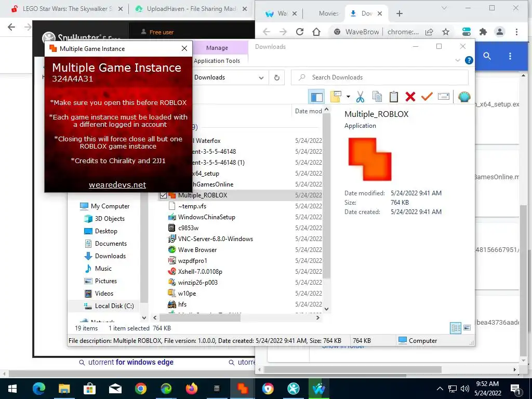Switch to the Movies browser tab

click(x=328, y=13)
